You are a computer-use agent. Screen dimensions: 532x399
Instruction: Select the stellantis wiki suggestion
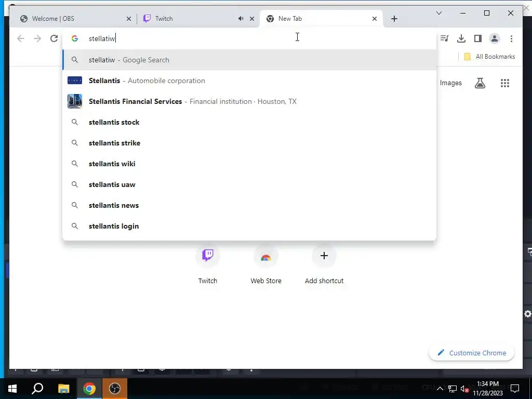tap(249, 164)
